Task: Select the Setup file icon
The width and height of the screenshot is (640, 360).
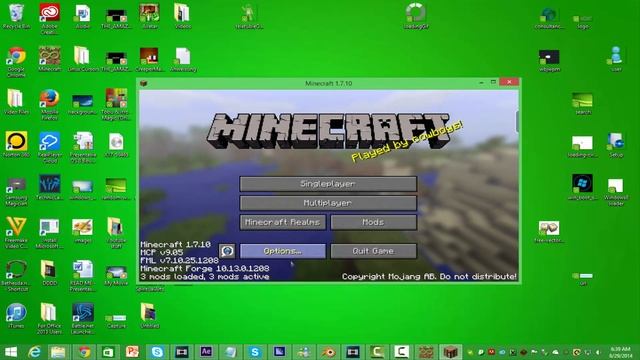Action: point(616,145)
